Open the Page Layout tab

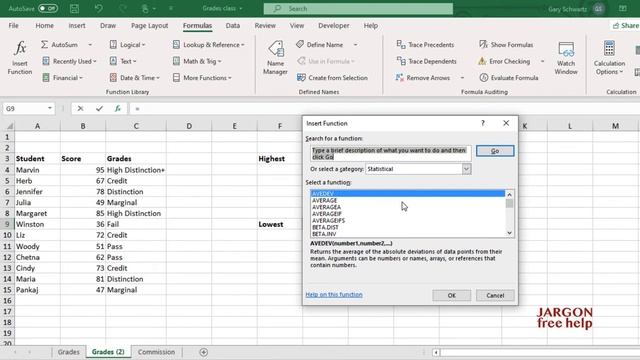[x=149, y=25]
